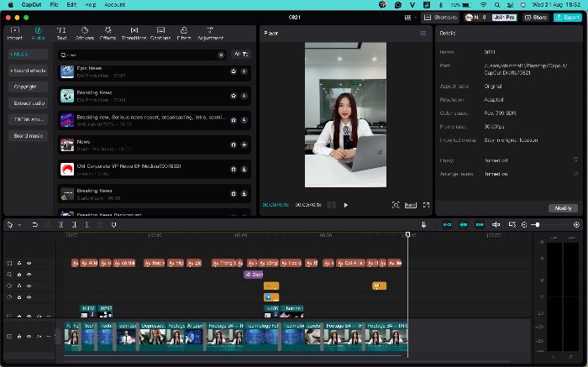588x367 pixels.
Task: Open the Captions tab
Action: pos(160,34)
